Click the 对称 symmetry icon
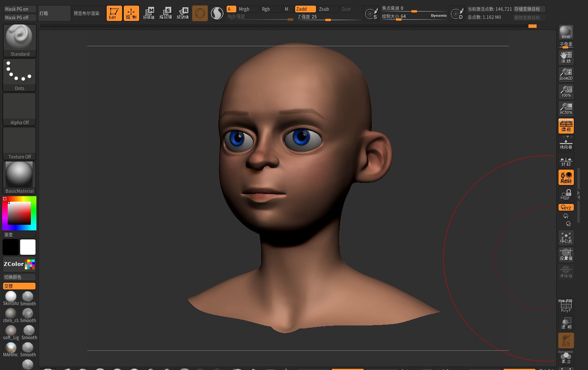 coord(566,161)
